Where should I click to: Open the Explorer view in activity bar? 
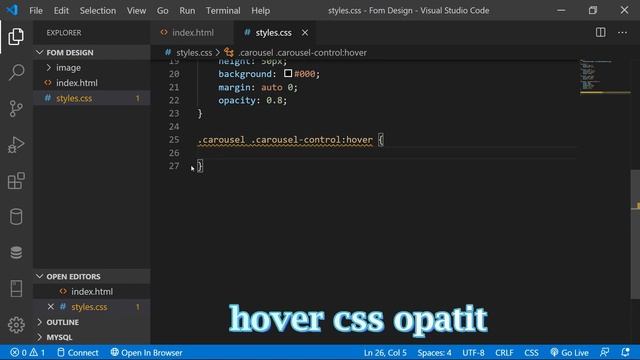(x=16, y=36)
